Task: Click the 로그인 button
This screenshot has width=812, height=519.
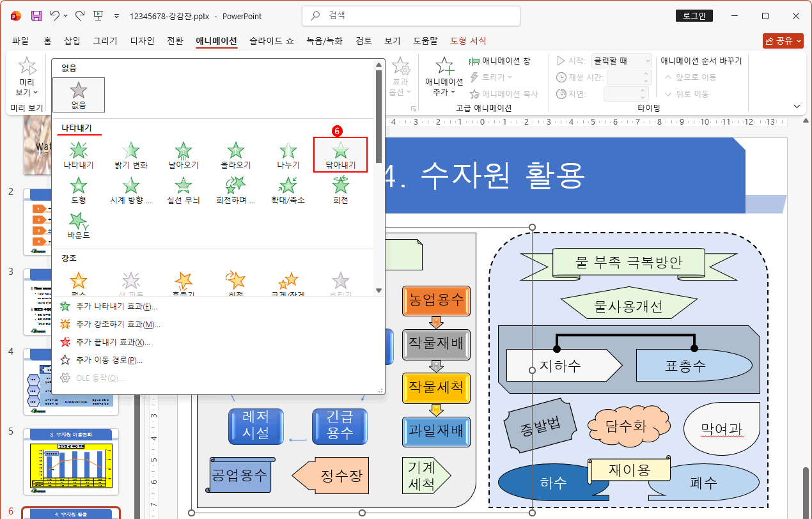Action: pos(694,15)
